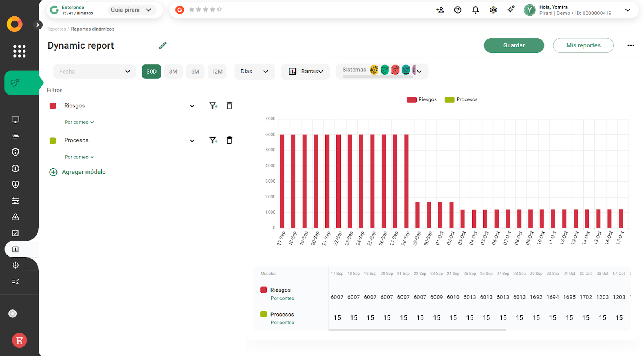Image resolution: width=644 pixels, height=356 pixels.
Task: Click the pencil icon to rename report
Action: (x=163, y=45)
